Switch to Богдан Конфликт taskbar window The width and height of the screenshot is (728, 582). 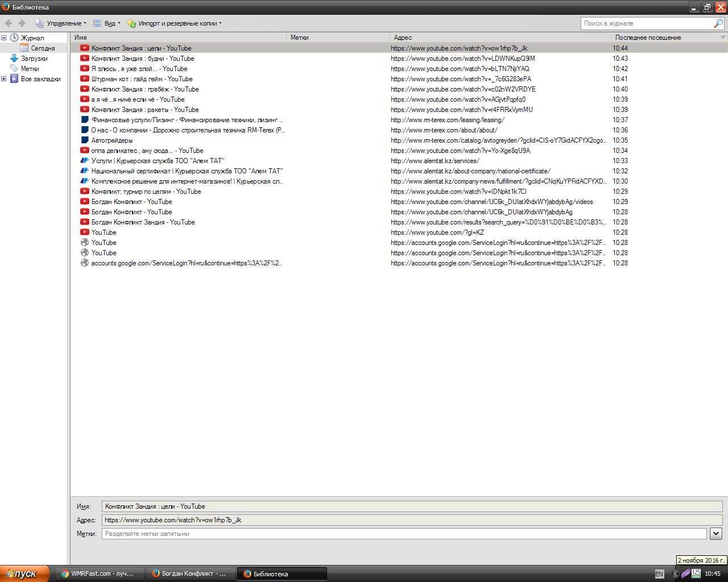pyautogui.click(x=191, y=573)
